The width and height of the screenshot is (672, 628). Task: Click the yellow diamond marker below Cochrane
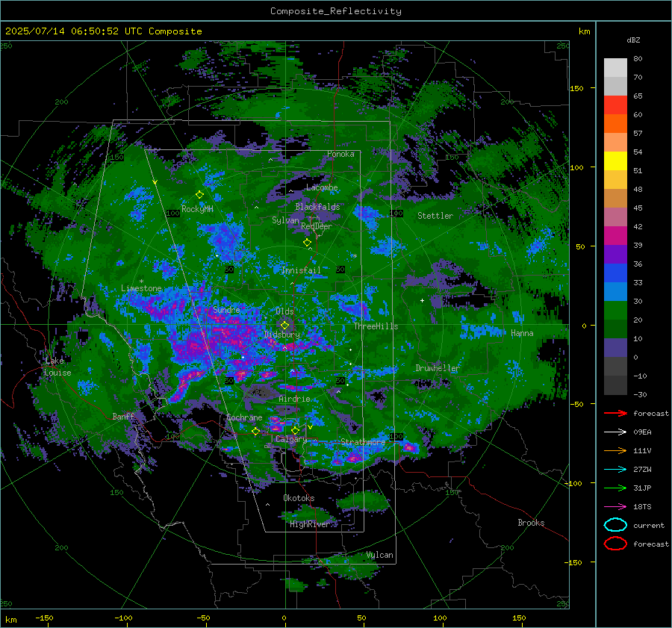pos(256,431)
